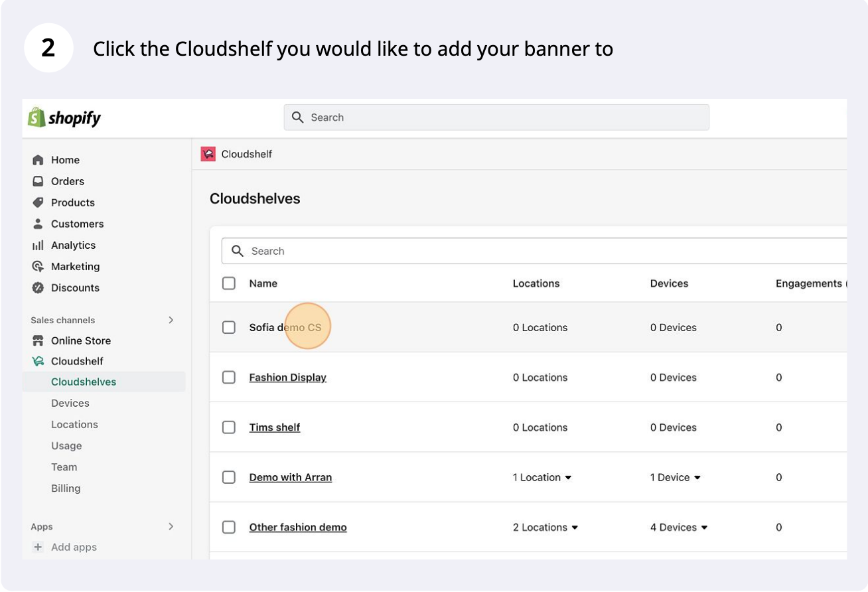
Task: Check the Sofia demo CS row checkbox
Action: tap(229, 327)
